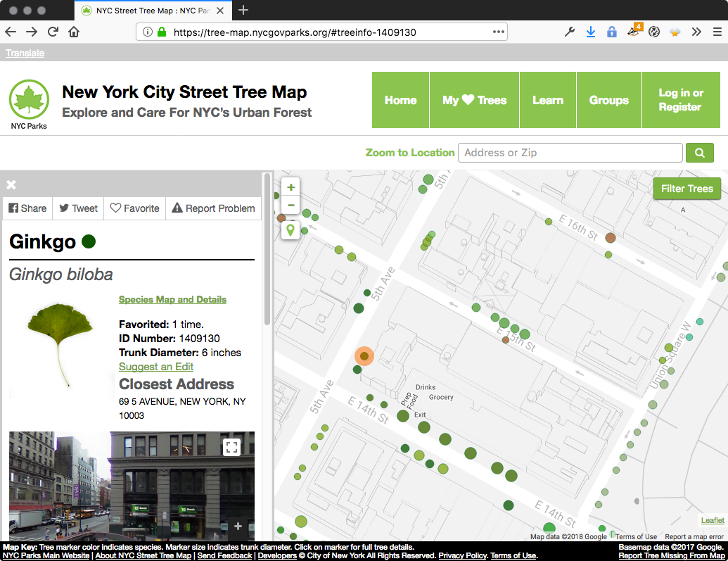Expand browser toolbar overflow chevron
Viewport: 728px width, 561px height.
pyautogui.click(x=696, y=32)
